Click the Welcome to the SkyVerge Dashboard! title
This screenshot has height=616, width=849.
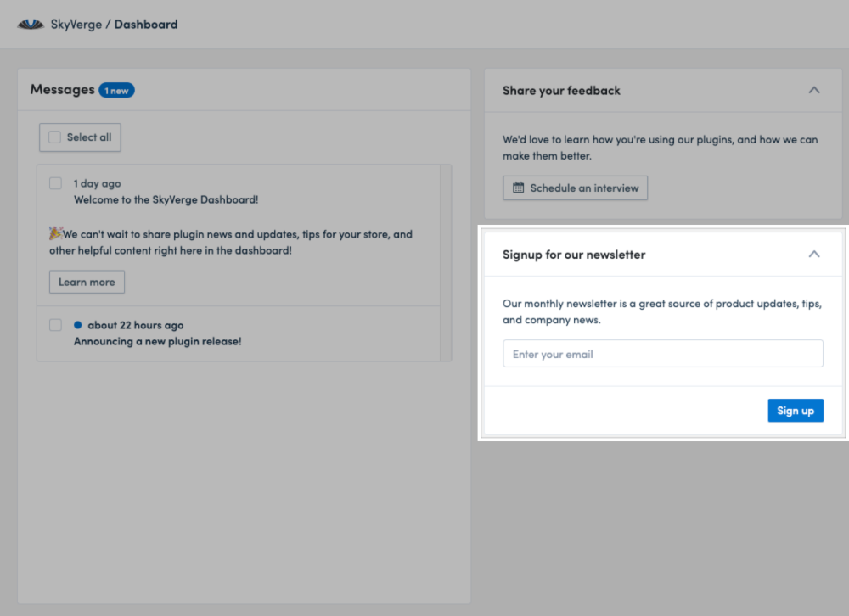point(166,199)
